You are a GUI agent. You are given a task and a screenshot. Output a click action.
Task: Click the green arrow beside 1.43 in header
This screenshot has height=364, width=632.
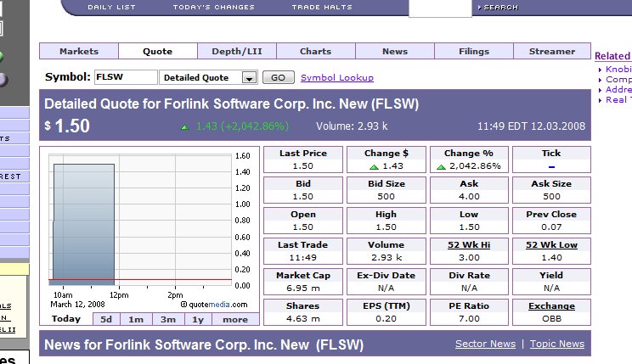click(x=184, y=127)
